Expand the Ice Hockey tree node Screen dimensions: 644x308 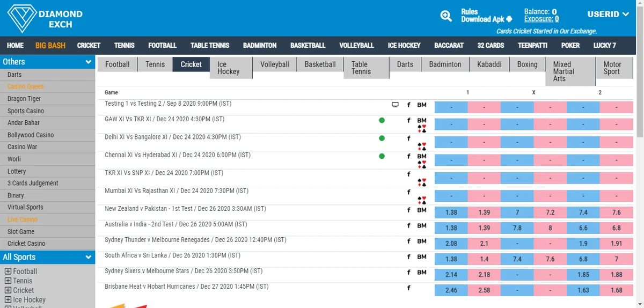pyautogui.click(x=8, y=300)
